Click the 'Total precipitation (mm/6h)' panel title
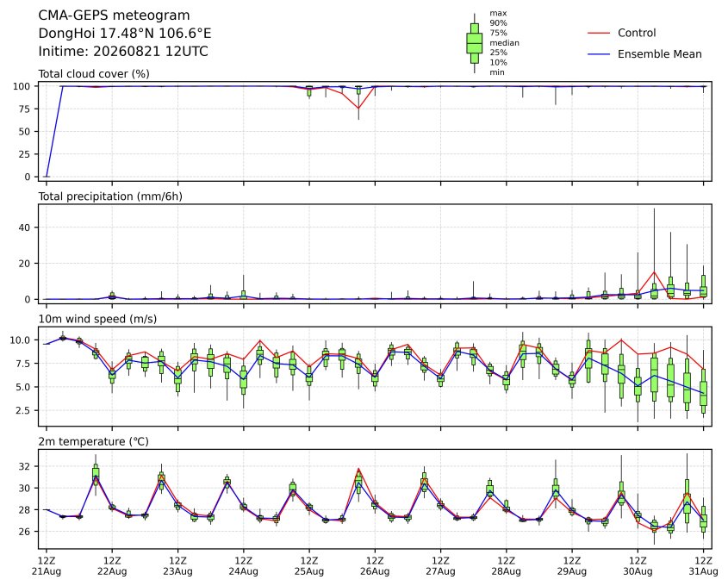Viewport: 728px width, 586px height. tap(110, 196)
